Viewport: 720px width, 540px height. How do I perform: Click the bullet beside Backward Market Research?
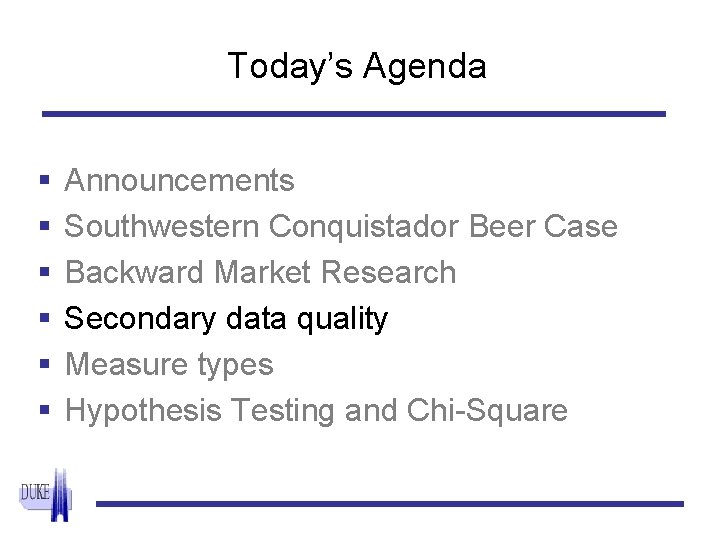45,271
